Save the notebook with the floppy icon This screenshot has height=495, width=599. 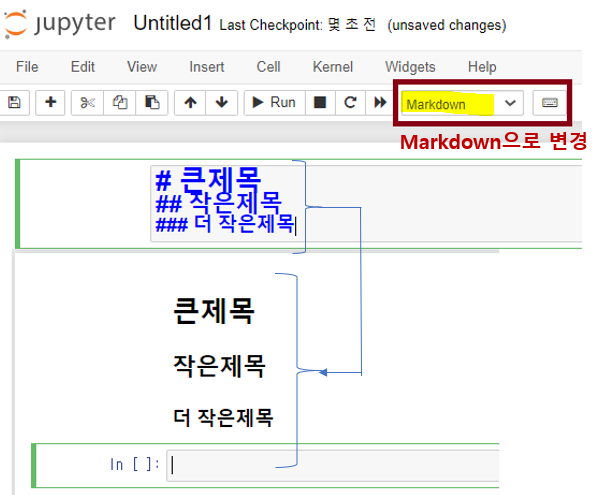pos(14,102)
